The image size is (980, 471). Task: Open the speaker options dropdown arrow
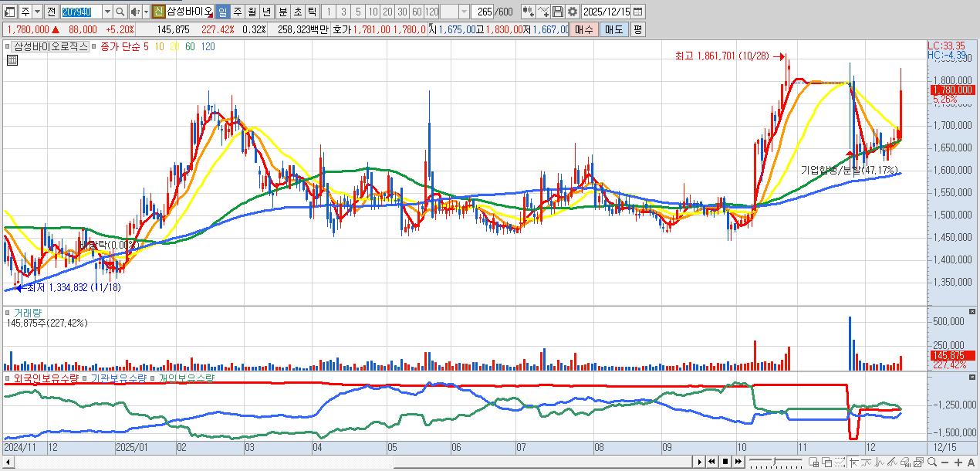(x=146, y=12)
